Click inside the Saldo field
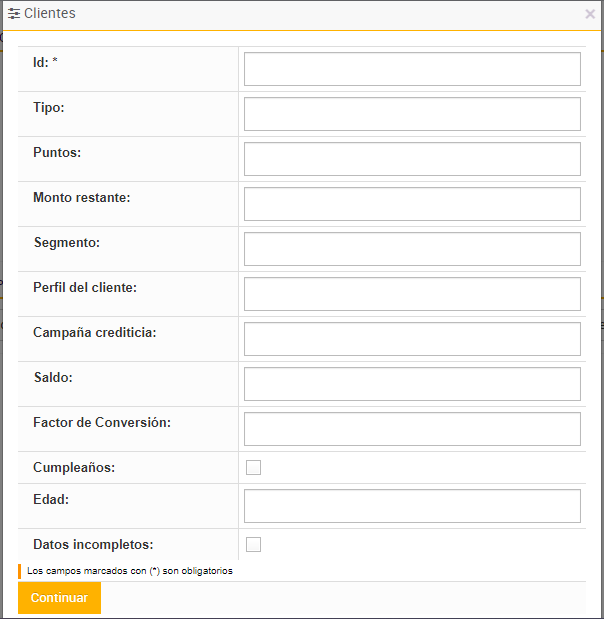This screenshot has height=619, width=604. pos(412,384)
